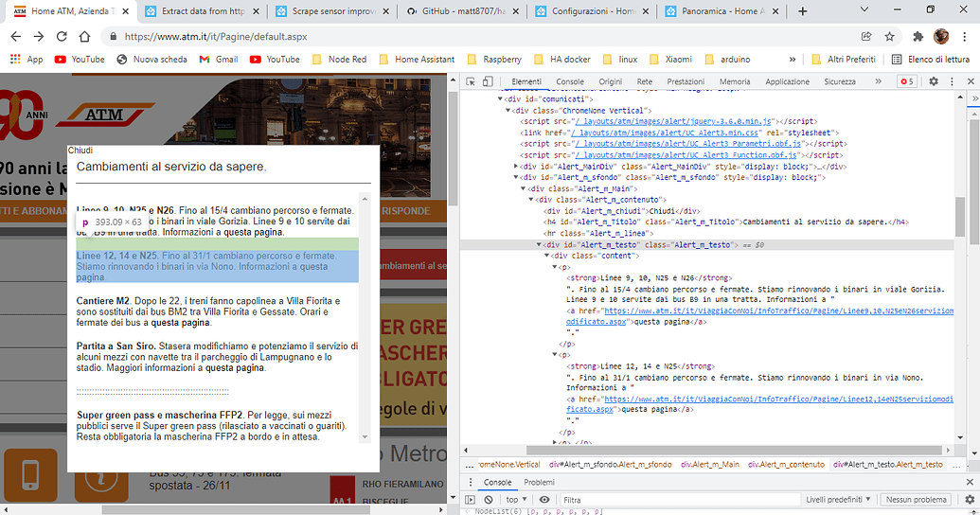Screen dimensions: 980x515
Task: Open the 'top' JavaScript context dropdown
Action: (516, 499)
